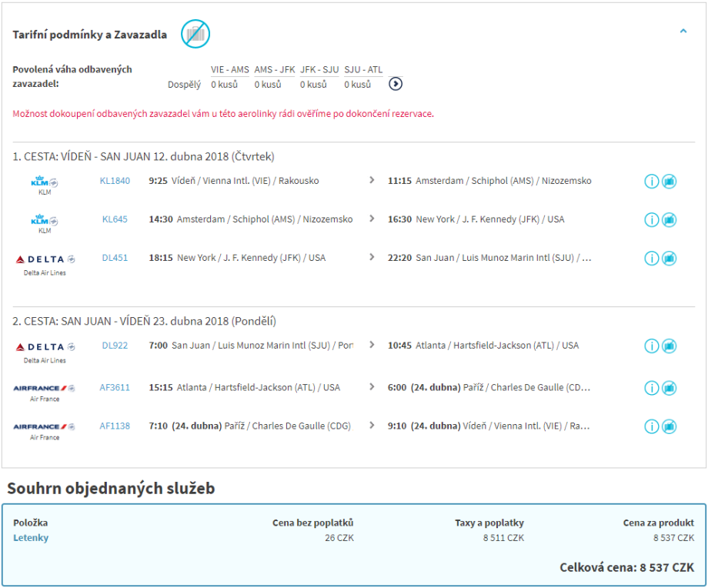Click the circled arrow next to baggage allowances
The width and height of the screenshot is (708, 588).
[x=396, y=85]
